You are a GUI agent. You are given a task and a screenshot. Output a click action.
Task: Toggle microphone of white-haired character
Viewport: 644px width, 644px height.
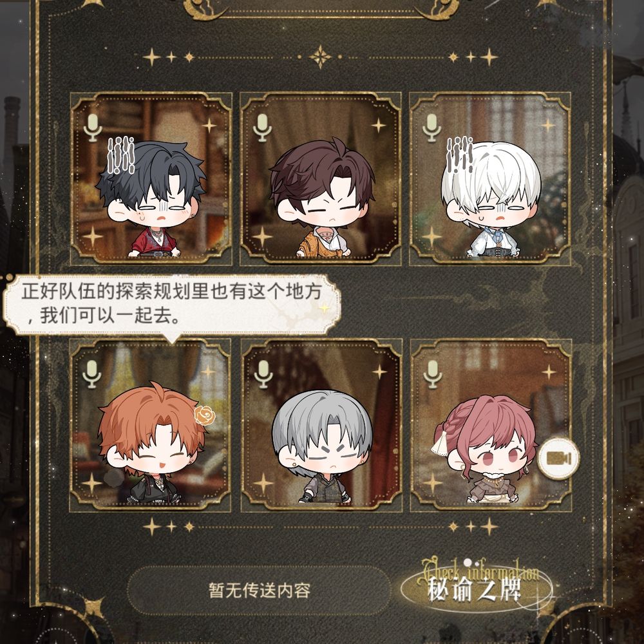pos(431,128)
